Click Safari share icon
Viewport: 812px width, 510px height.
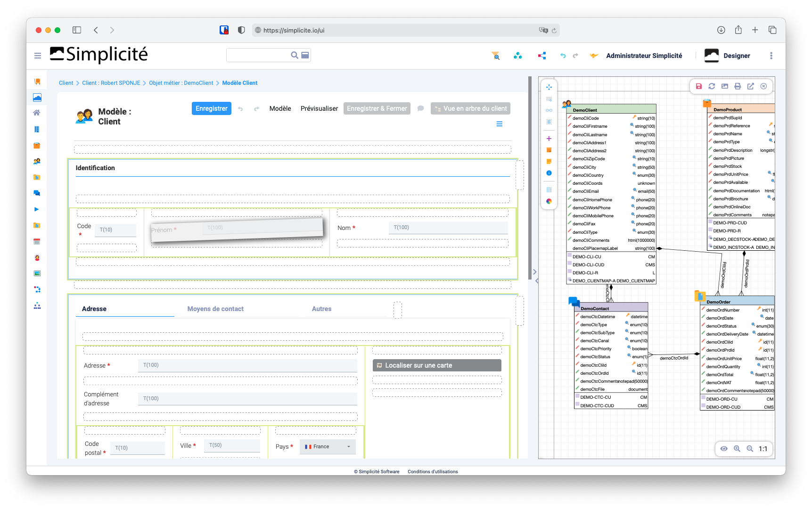coord(738,30)
